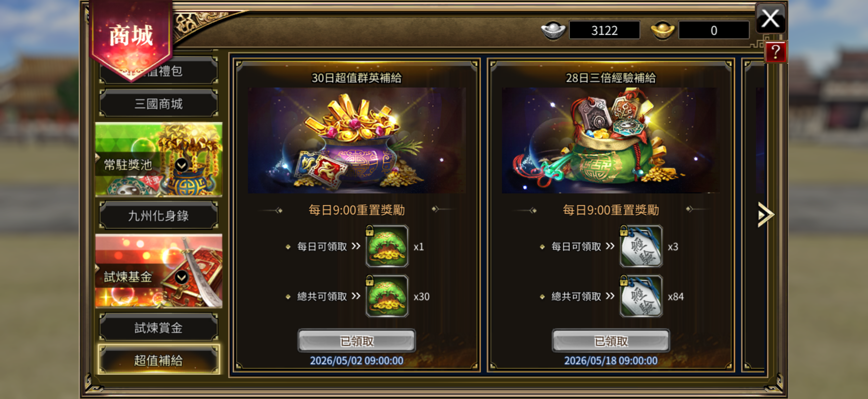Image resolution: width=868 pixels, height=399 pixels.
Task: Expand the 試煉基金 dropdown chevron
Action: [181, 277]
